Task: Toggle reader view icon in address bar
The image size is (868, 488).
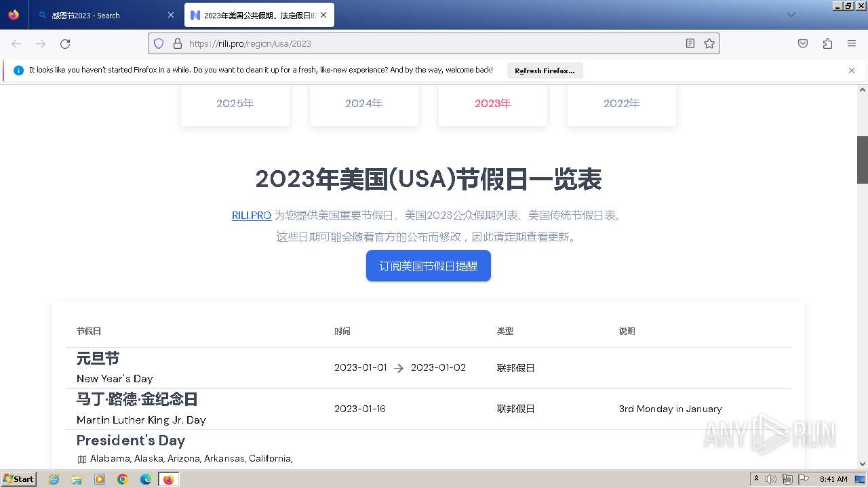Action: [690, 43]
